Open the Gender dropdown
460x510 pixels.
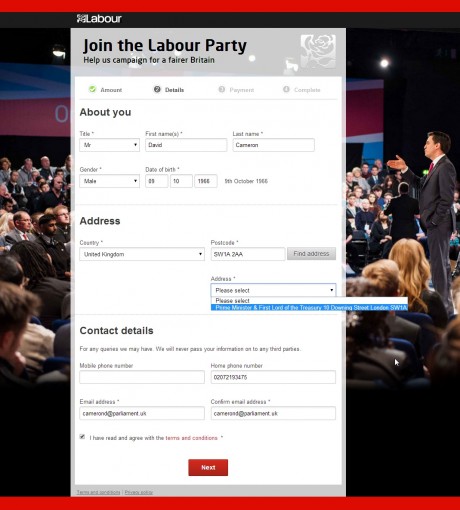(x=109, y=181)
